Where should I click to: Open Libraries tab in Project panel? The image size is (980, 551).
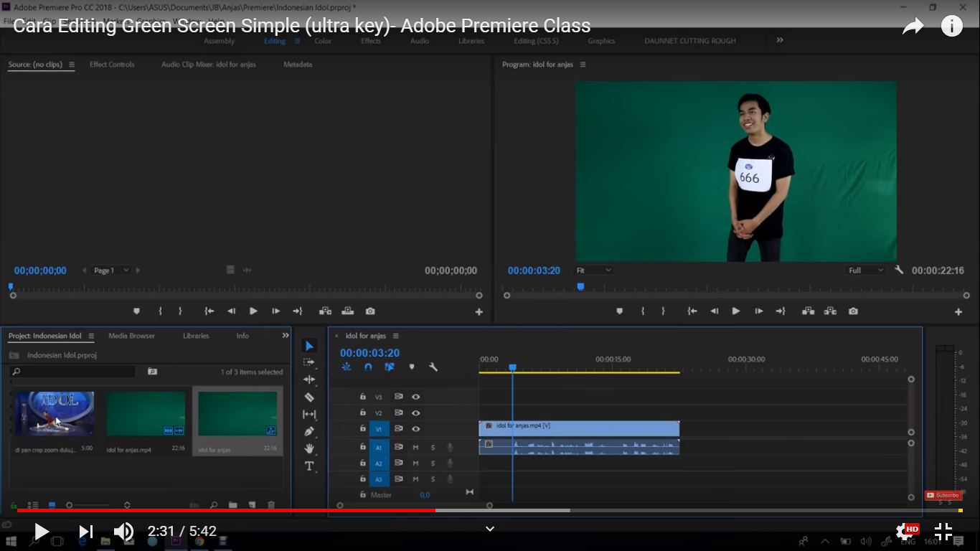click(196, 336)
